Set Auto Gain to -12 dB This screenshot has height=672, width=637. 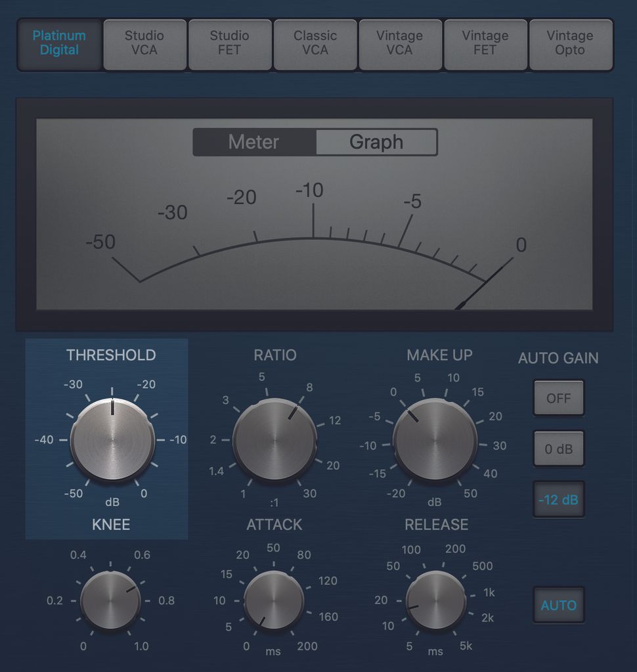click(558, 499)
